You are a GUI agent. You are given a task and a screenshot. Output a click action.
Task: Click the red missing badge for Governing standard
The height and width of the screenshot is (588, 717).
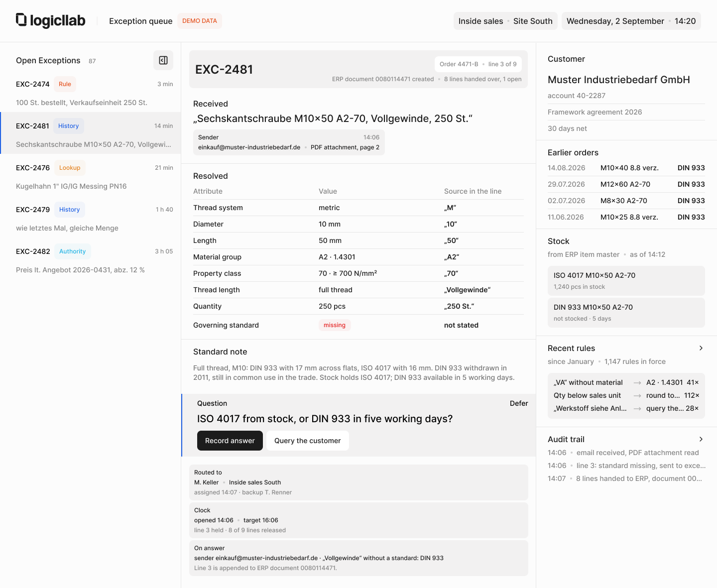[335, 325]
